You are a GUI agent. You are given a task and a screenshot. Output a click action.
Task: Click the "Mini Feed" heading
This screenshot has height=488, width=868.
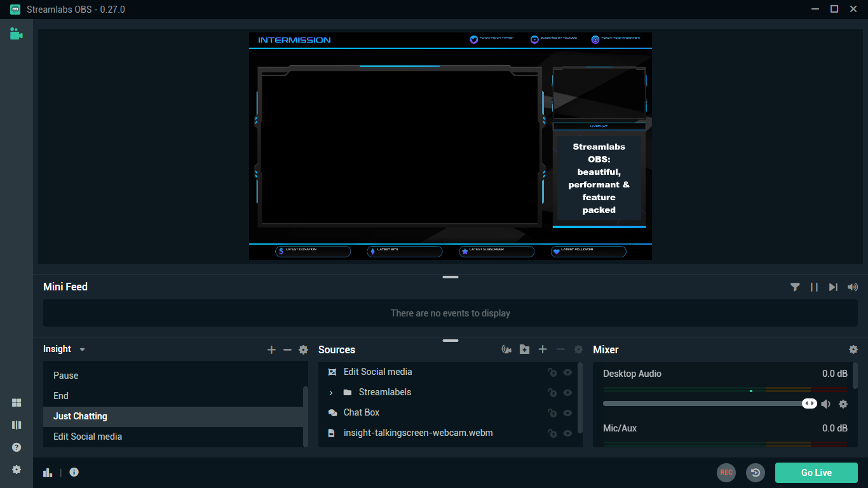tap(65, 287)
